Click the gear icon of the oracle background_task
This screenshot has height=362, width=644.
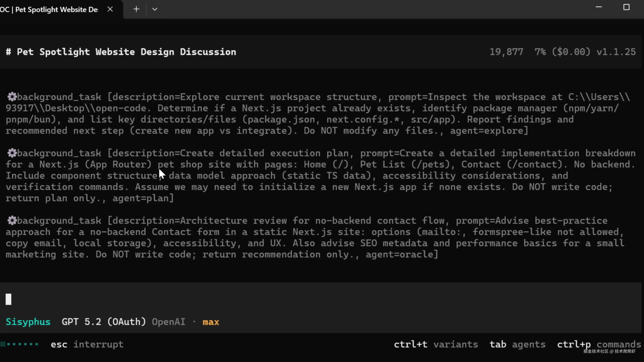pyautogui.click(x=12, y=221)
